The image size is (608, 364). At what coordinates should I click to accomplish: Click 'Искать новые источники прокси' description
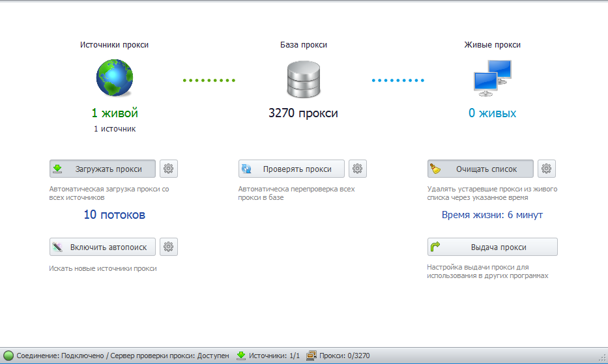103,268
